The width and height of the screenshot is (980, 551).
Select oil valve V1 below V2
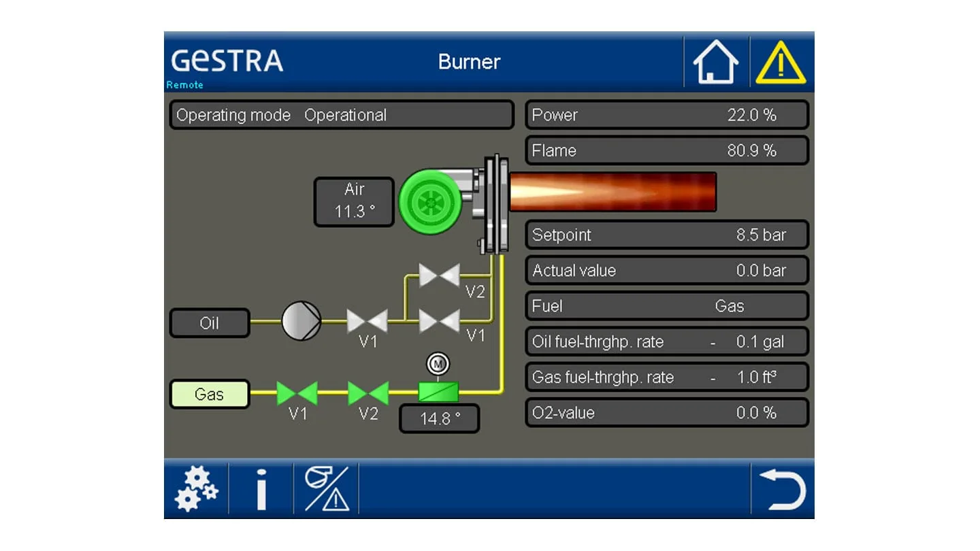[439, 320]
